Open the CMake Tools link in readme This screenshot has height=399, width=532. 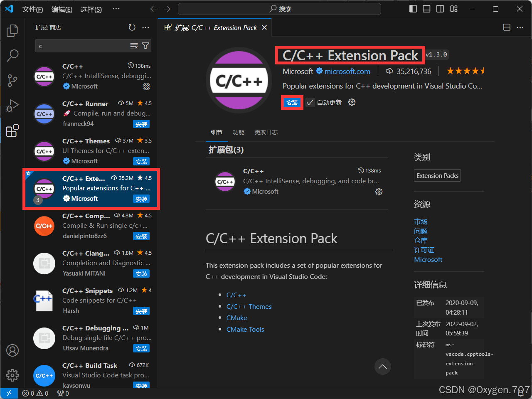[245, 329]
